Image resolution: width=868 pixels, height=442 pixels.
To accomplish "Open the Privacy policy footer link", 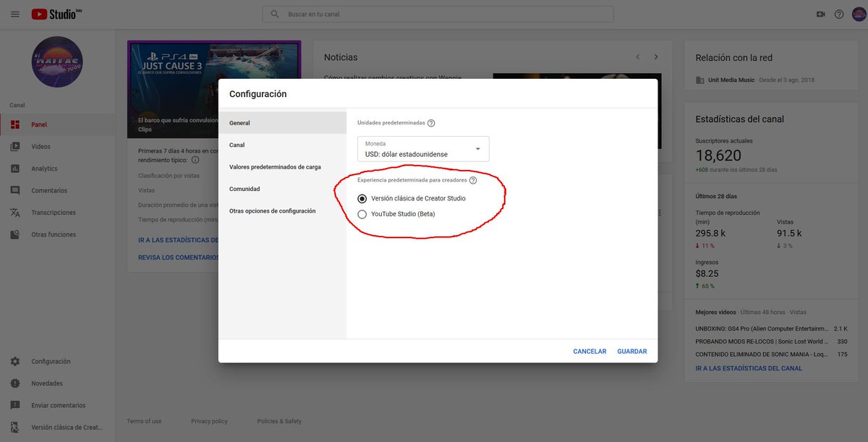I will [x=209, y=421].
